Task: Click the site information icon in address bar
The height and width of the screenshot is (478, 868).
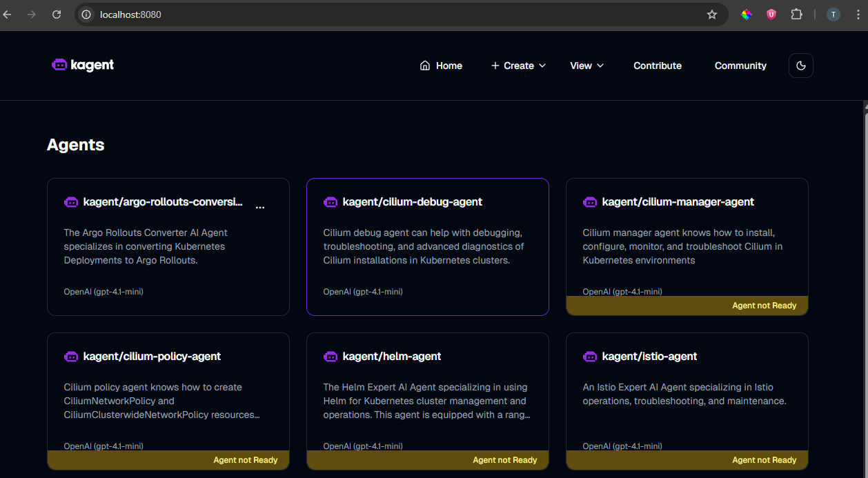Action: point(86,14)
